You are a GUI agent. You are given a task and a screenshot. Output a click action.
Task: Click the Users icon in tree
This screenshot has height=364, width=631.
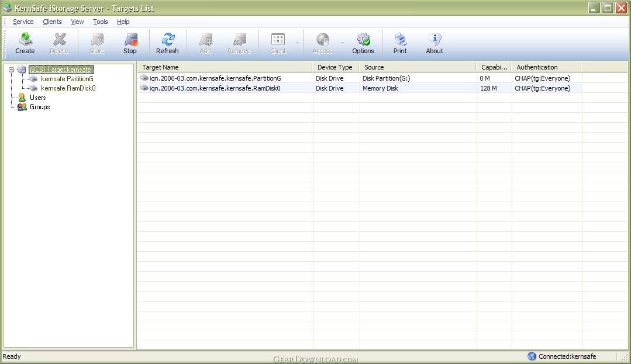tap(22, 98)
